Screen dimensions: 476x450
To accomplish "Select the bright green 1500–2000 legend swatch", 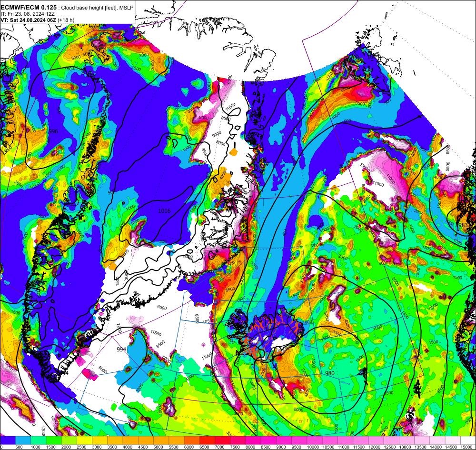I will 54,440.
